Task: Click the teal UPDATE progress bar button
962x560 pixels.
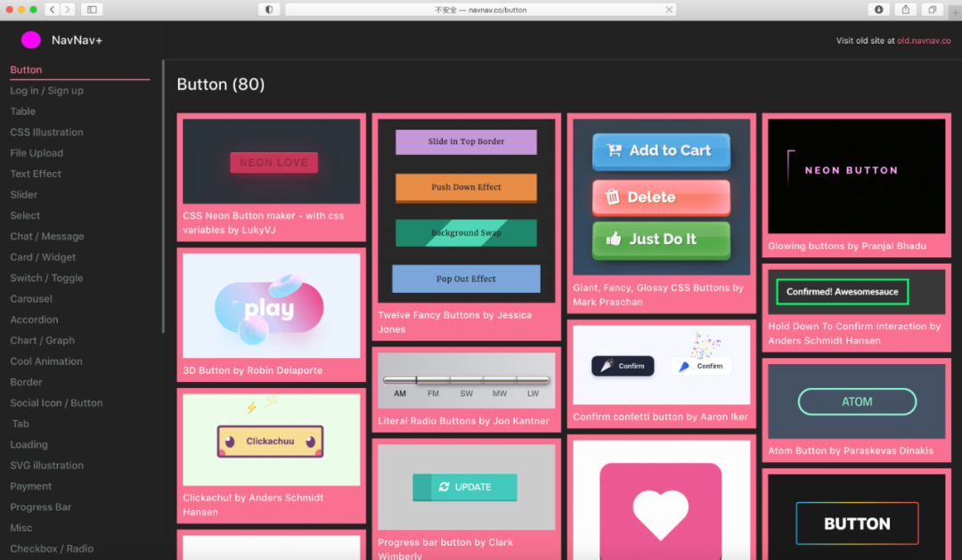Action: [465, 487]
